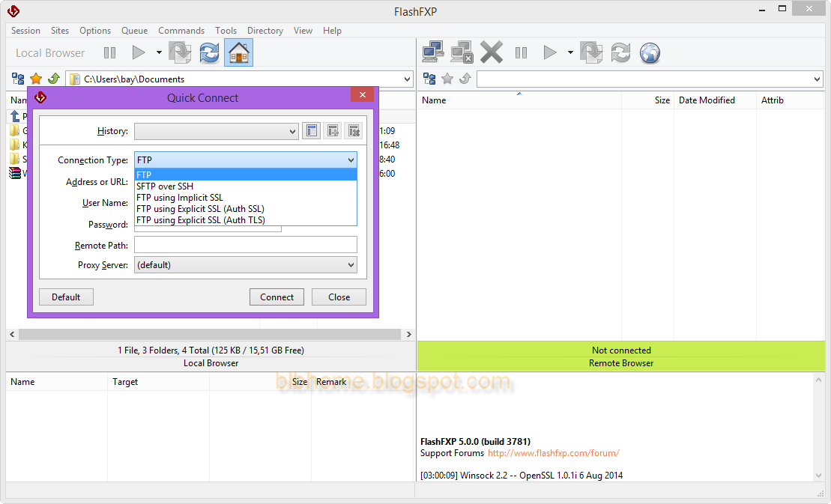Screen dimensions: 831x504
Task: Open the Queue menu
Action: [x=135, y=31]
